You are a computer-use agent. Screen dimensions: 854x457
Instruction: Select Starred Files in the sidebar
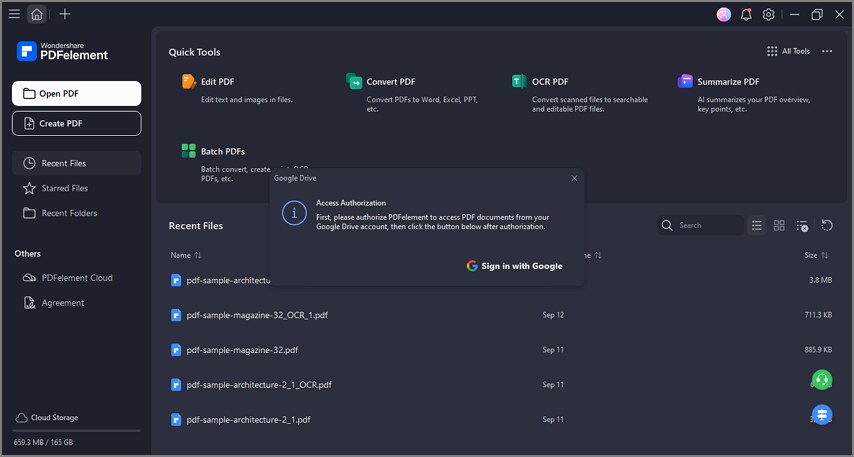coord(64,188)
